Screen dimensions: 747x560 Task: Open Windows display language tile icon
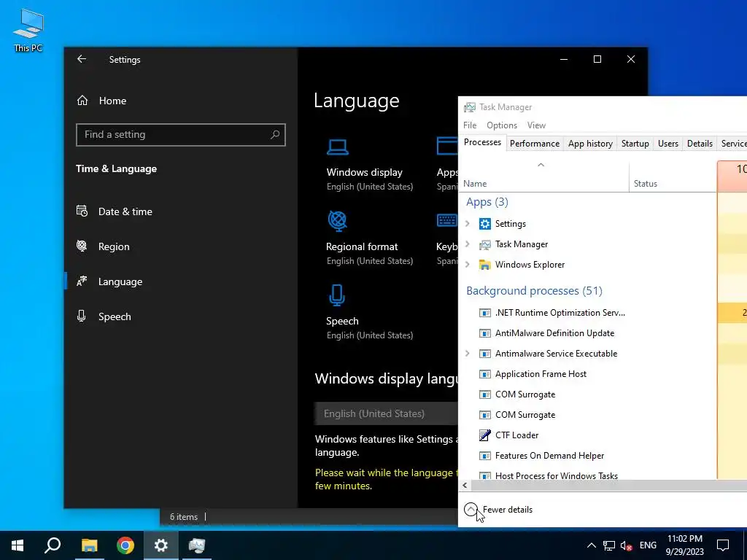[x=337, y=147]
